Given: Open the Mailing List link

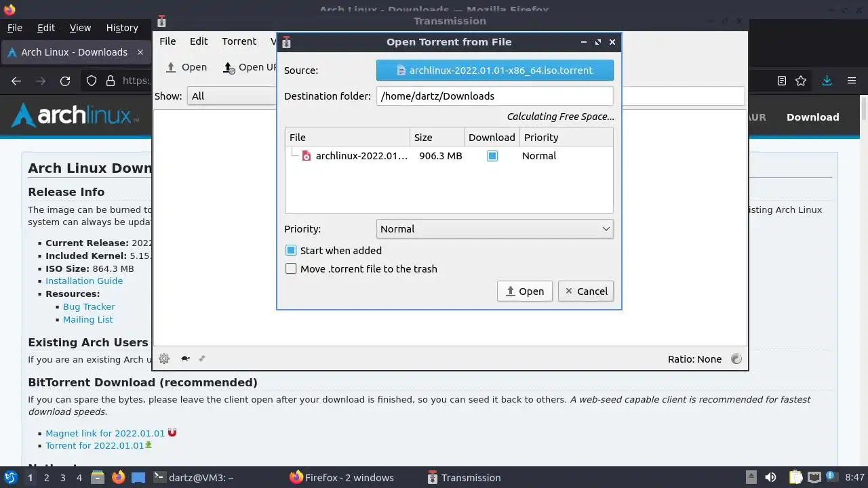Looking at the screenshot, I should (88, 319).
